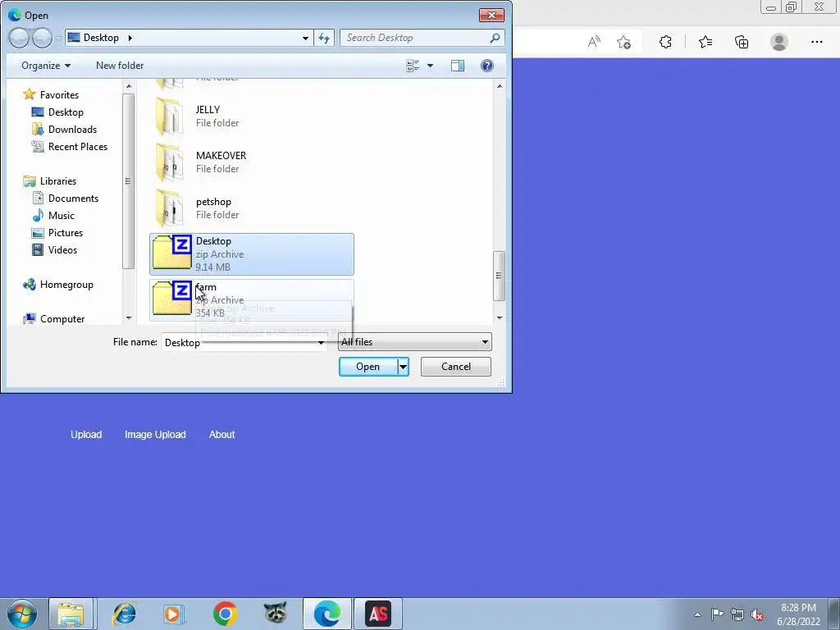Screen dimensions: 840x630
Task: Select Recent Places in the navigation pane
Action: point(70,146)
